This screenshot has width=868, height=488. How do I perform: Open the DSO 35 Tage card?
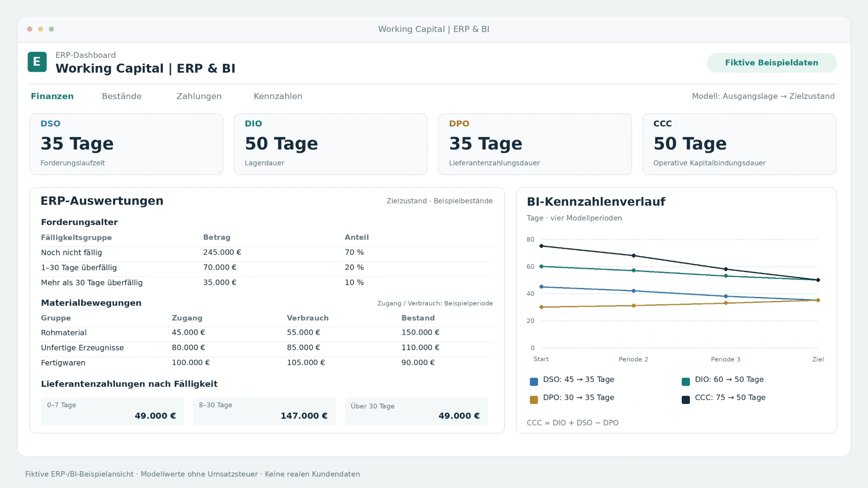click(126, 144)
